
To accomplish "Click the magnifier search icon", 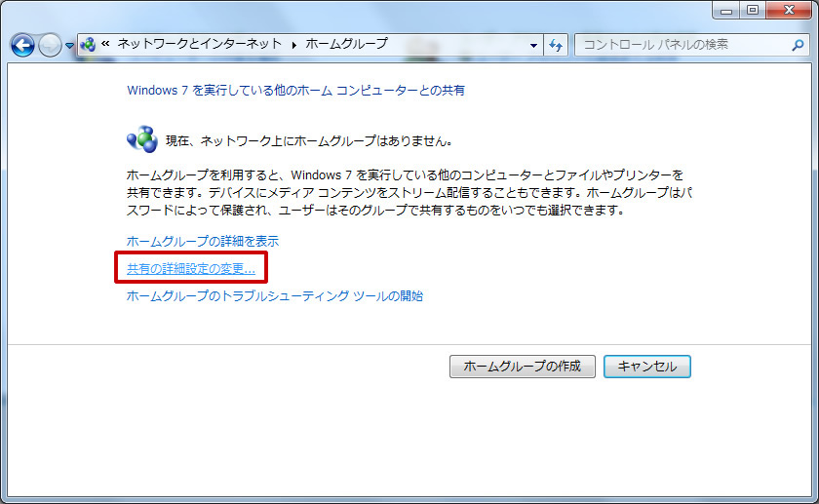I will (x=798, y=46).
